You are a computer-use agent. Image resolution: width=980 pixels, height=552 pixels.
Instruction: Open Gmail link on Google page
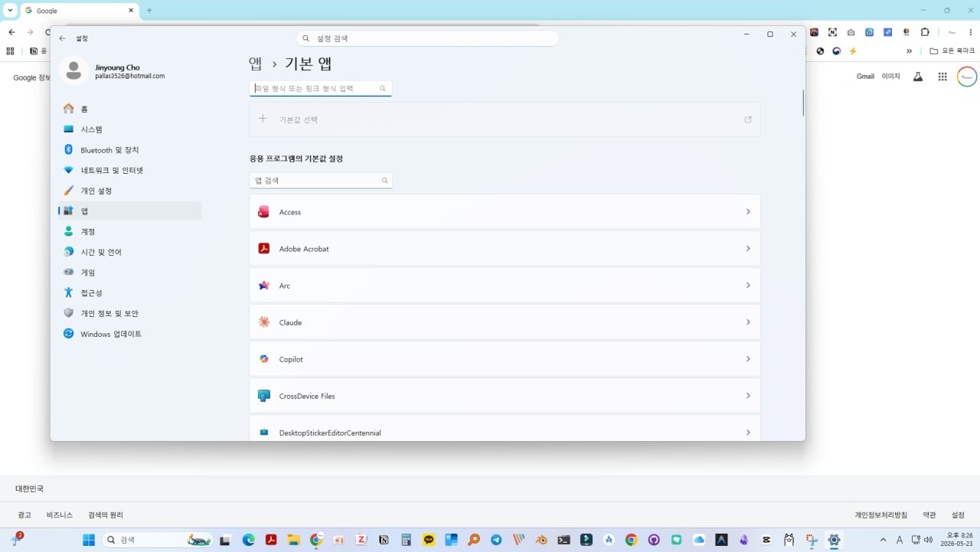[865, 77]
